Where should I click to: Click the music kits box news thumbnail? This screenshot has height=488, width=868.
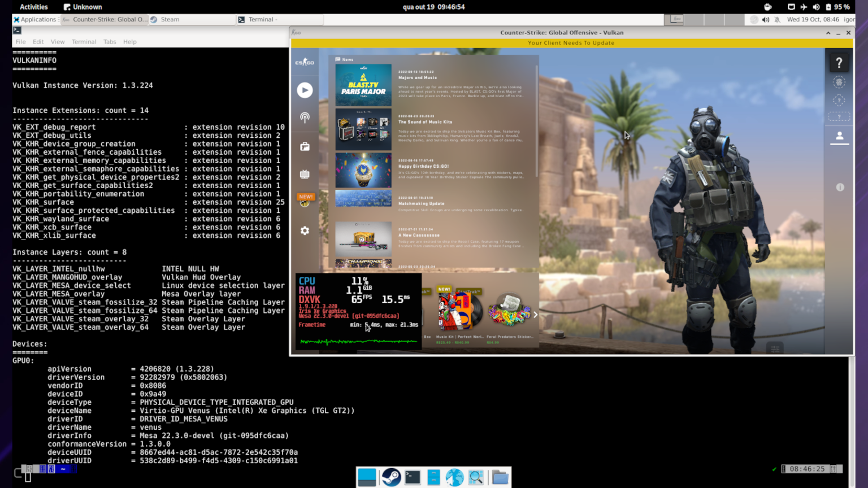pos(363,129)
